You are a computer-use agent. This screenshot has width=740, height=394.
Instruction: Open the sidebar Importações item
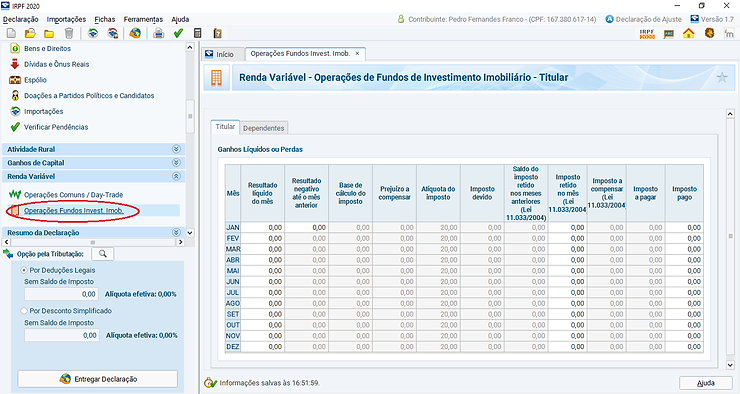(x=43, y=111)
